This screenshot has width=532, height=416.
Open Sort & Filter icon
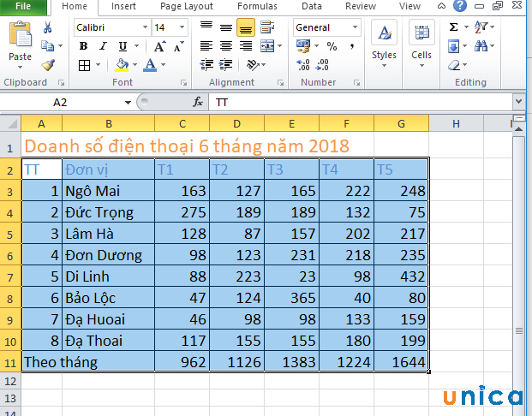tap(481, 27)
